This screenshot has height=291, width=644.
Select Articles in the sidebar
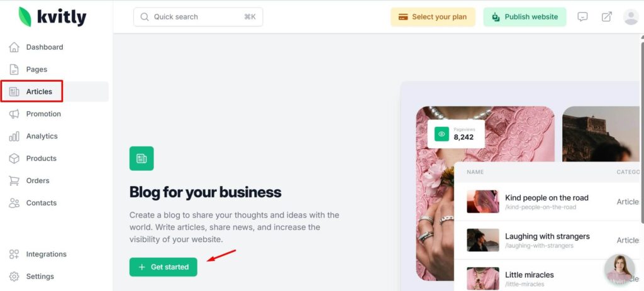pyautogui.click(x=39, y=92)
